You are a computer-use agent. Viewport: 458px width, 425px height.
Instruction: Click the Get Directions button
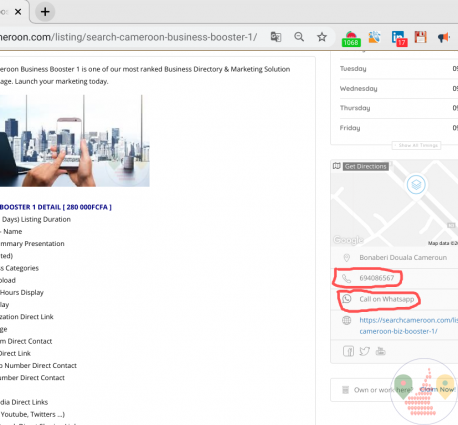click(x=366, y=166)
